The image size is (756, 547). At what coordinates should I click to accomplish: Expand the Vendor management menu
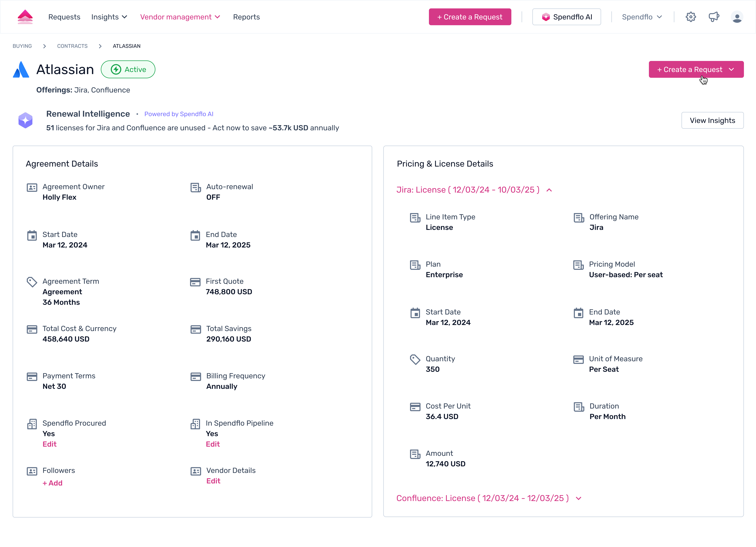(180, 17)
